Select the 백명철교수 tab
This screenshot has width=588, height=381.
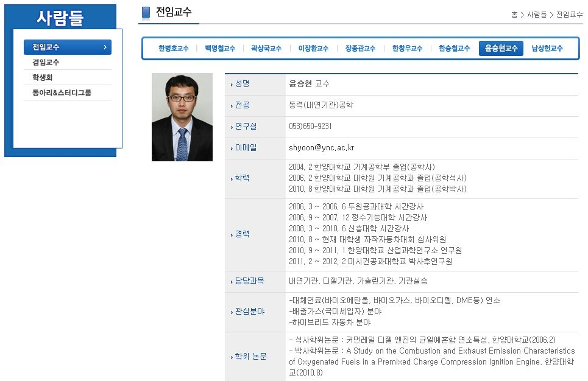[220, 48]
